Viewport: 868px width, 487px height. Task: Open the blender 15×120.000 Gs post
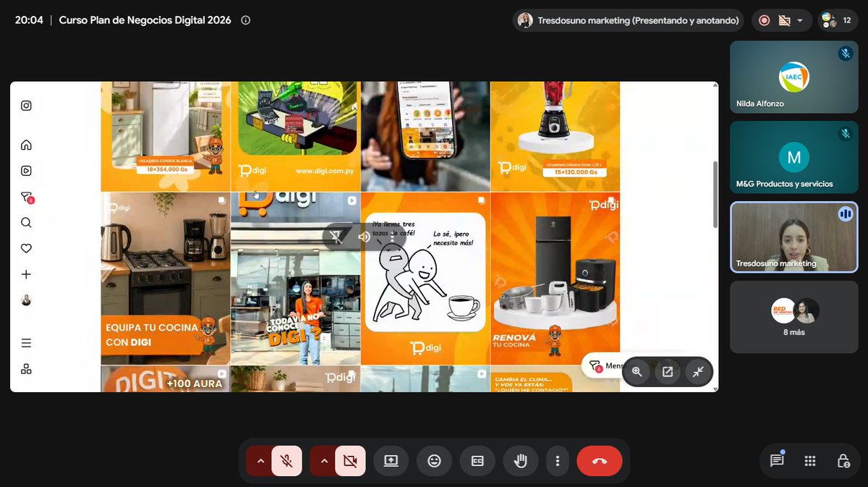[x=556, y=136]
